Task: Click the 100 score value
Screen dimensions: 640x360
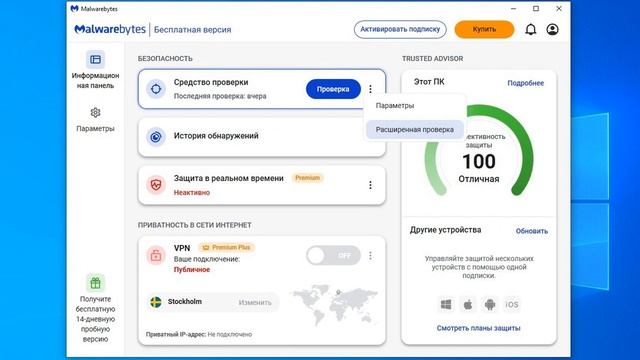Action: (479, 162)
